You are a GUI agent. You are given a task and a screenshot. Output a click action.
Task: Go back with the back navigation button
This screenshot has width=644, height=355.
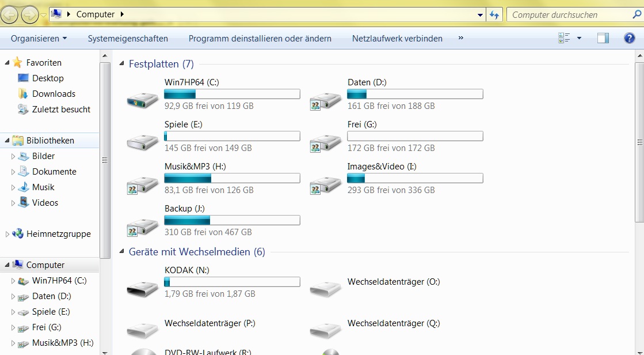click(x=9, y=15)
